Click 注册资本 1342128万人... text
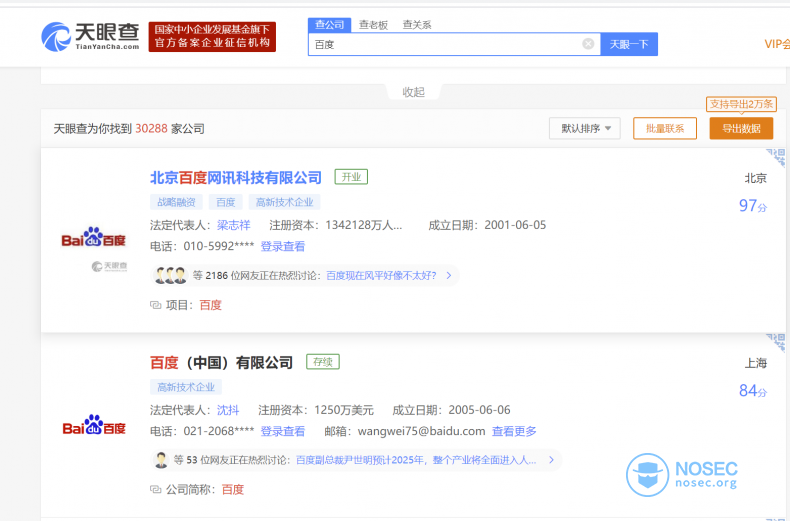The height and width of the screenshot is (521, 790). point(336,225)
